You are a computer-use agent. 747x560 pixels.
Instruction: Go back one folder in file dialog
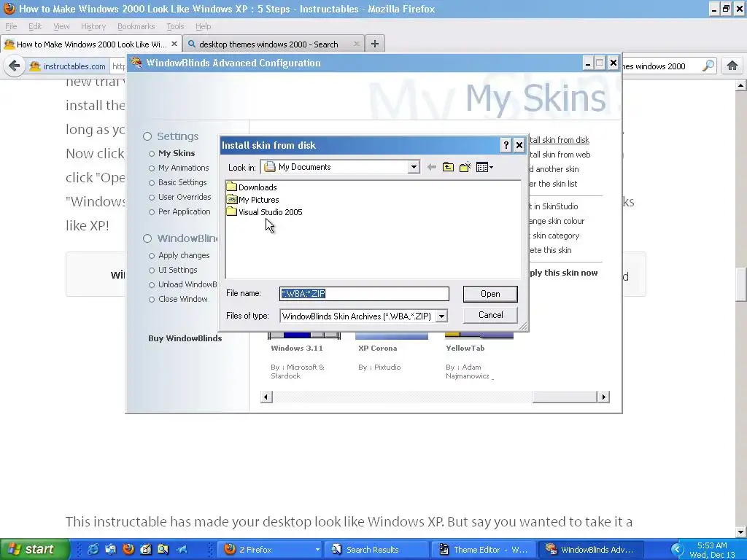coord(431,167)
